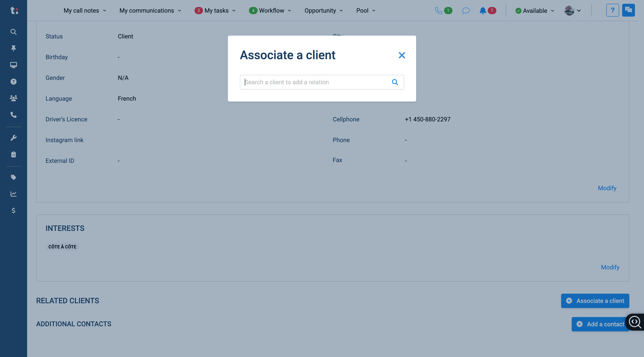
Task: Click the Status value Client
Action: point(125,36)
